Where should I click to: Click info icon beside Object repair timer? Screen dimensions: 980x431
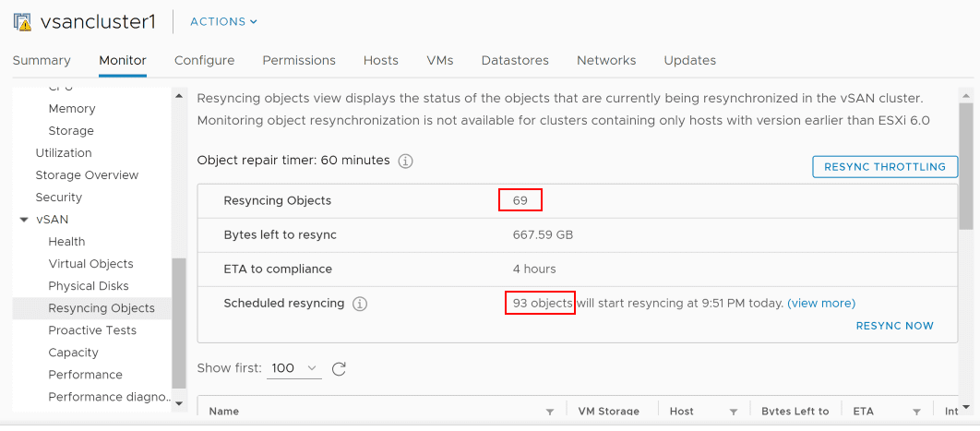[x=405, y=161]
